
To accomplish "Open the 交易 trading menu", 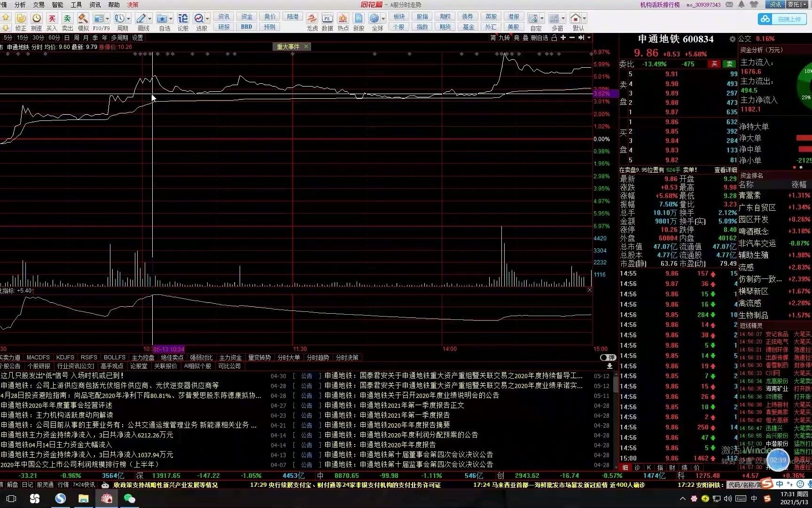I will click(x=39, y=5).
